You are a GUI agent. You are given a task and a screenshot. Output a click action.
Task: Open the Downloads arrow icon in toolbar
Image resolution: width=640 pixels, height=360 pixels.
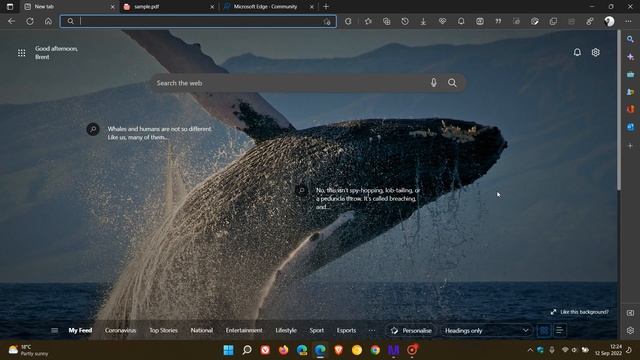423,21
